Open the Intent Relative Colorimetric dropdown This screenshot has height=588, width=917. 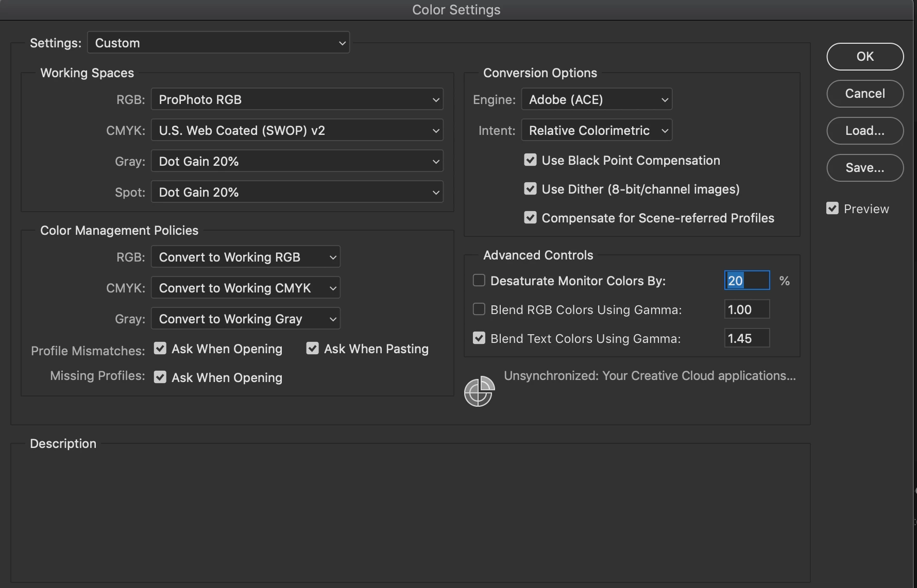click(597, 130)
